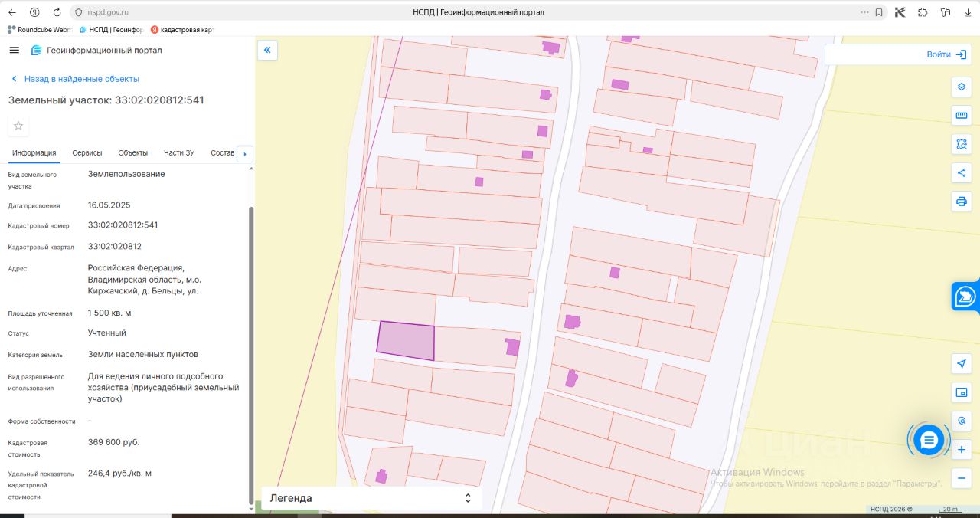Reload the page
Image resolution: width=980 pixels, height=518 pixels.
(x=58, y=12)
